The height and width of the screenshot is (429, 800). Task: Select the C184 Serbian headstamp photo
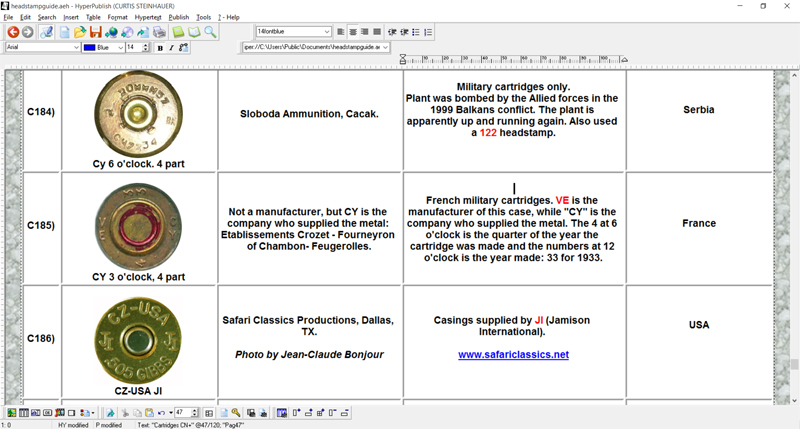tap(138, 114)
